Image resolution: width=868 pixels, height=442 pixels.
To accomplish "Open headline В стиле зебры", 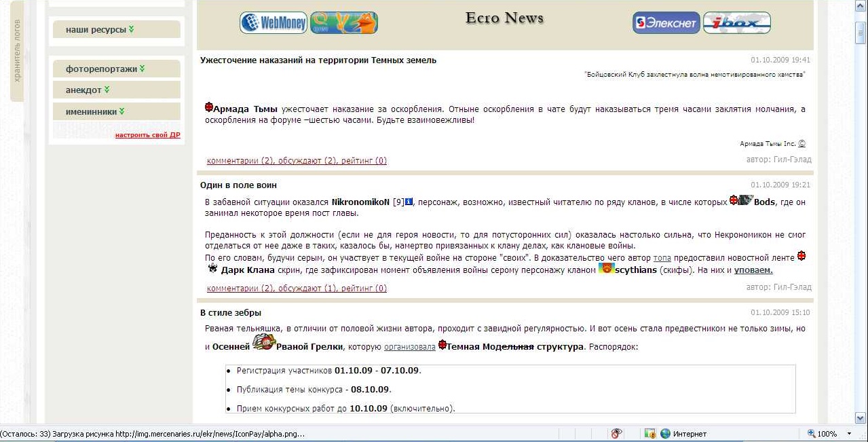I will [231, 313].
